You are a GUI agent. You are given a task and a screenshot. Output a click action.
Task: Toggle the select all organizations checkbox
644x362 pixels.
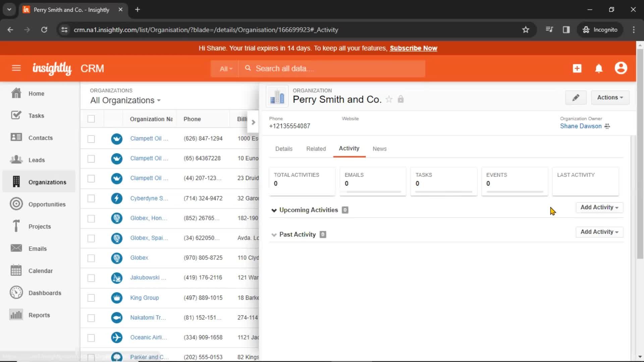tap(91, 119)
